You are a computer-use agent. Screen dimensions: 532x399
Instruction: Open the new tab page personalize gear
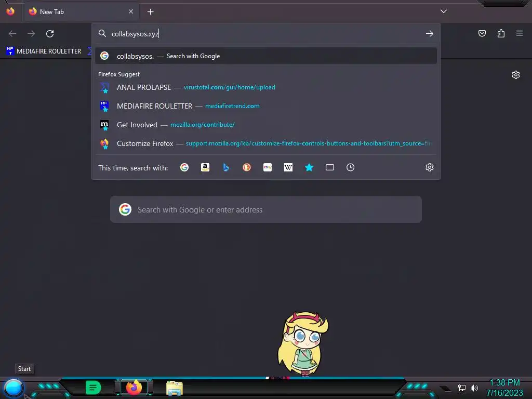coord(516,75)
